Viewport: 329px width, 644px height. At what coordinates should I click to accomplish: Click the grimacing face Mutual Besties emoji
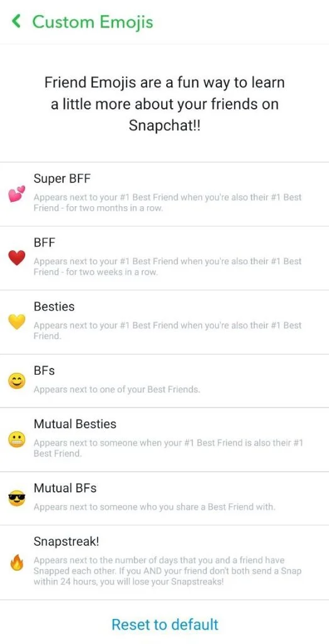(17, 440)
